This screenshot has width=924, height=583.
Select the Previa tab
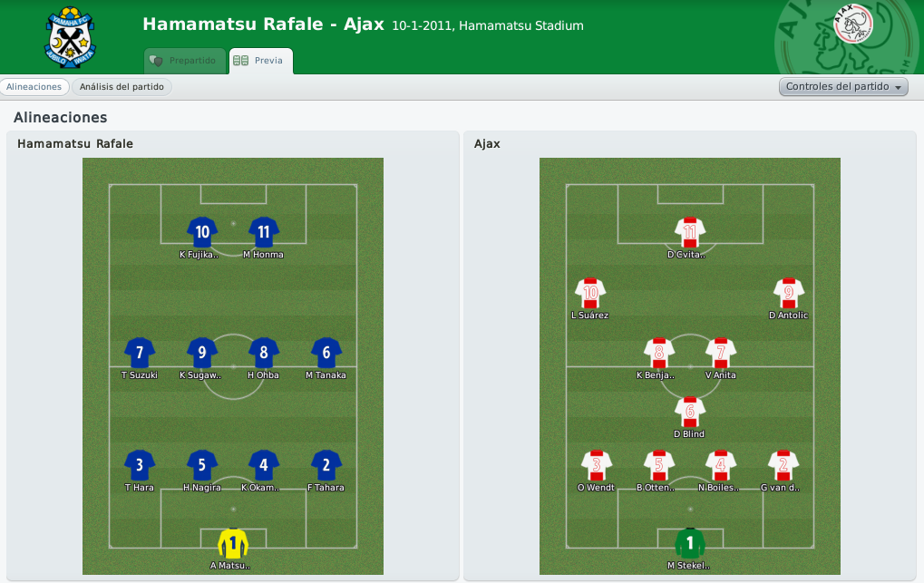point(260,61)
